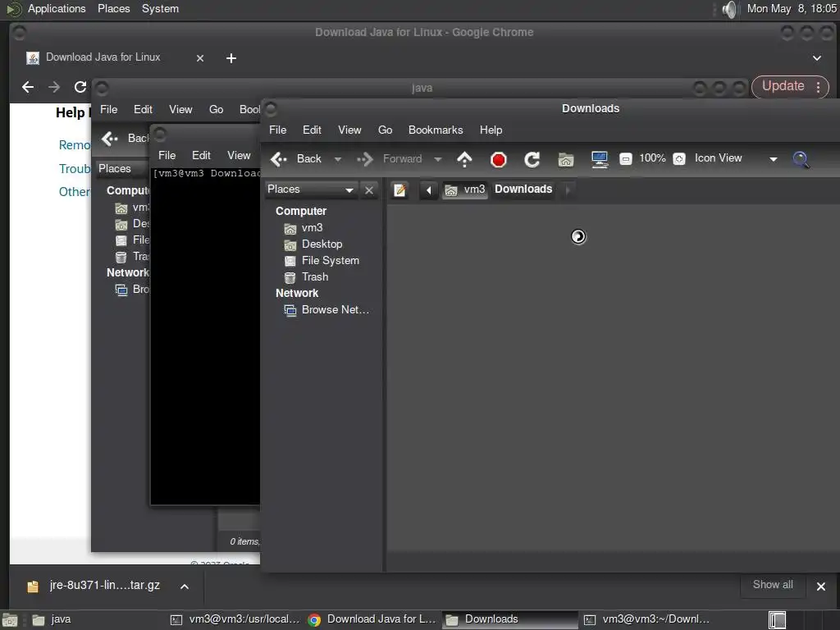Open vm3 home in Downloads sidebar
This screenshot has height=630, width=840.
click(312, 228)
